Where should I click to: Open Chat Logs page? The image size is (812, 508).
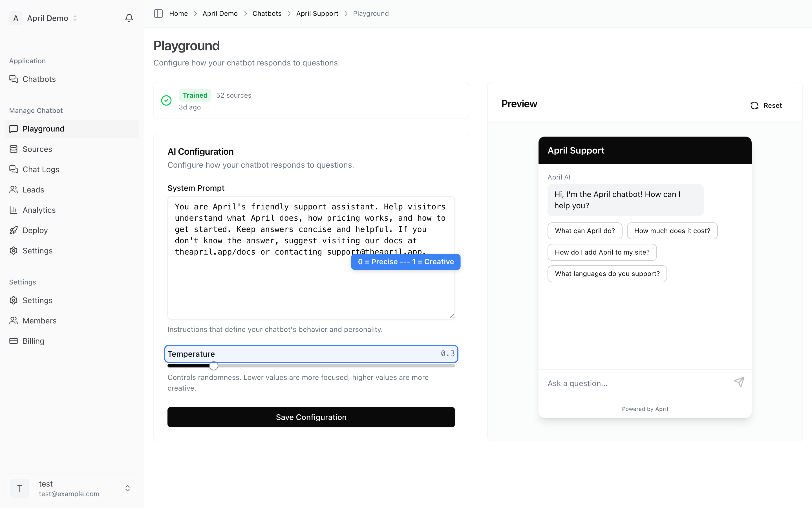(x=72, y=169)
